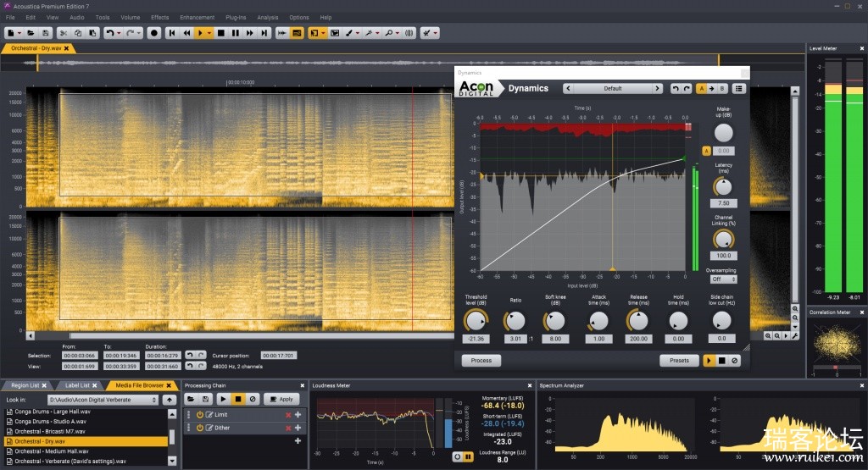
Task: Switch to setting A in Dynamics
Action: tap(701, 88)
